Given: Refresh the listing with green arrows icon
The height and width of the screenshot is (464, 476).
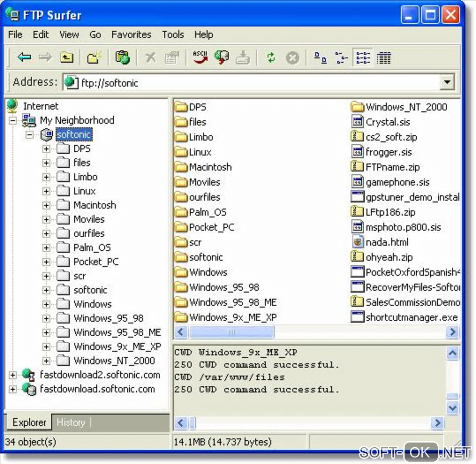Looking at the screenshot, I should pos(271,57).
